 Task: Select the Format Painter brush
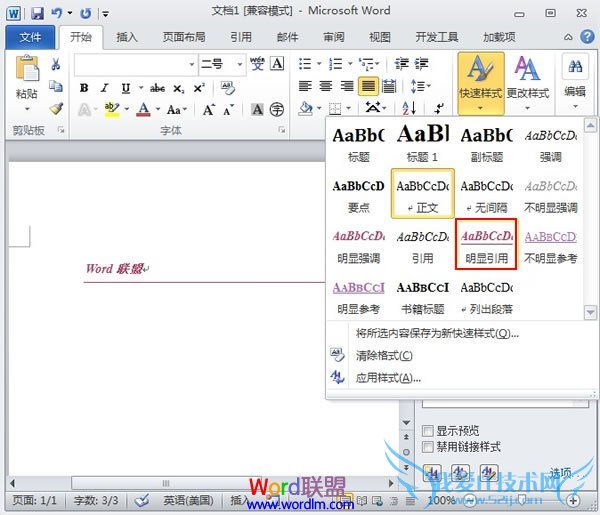click(56, 108)
